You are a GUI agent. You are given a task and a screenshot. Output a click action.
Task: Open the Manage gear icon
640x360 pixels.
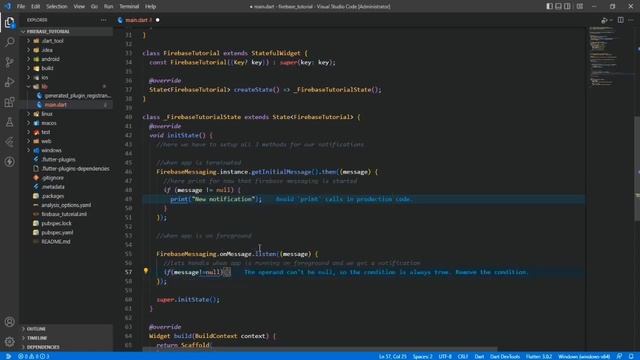point(9,341)
